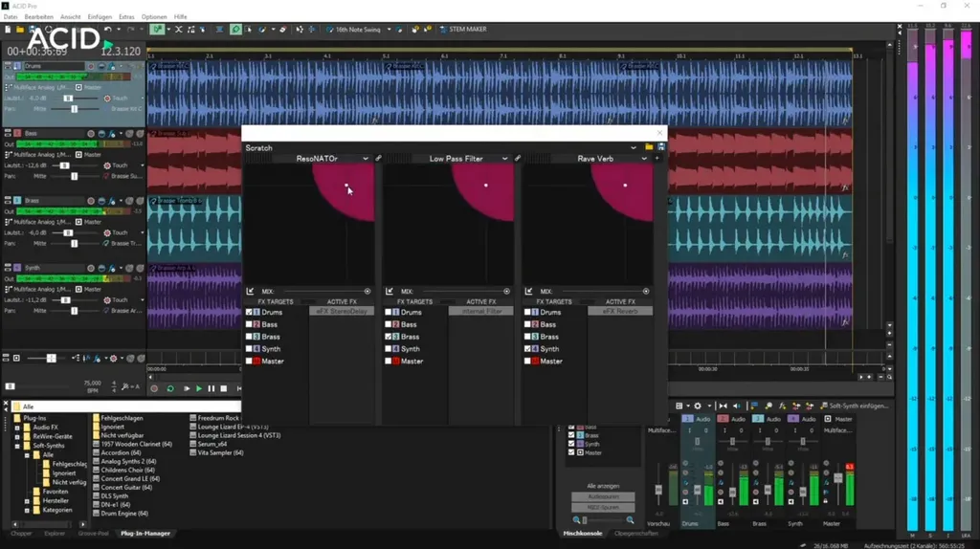Click the Drums track volume slider
Viewport: 980px width, 549px height.
click(x=68, y=99)
